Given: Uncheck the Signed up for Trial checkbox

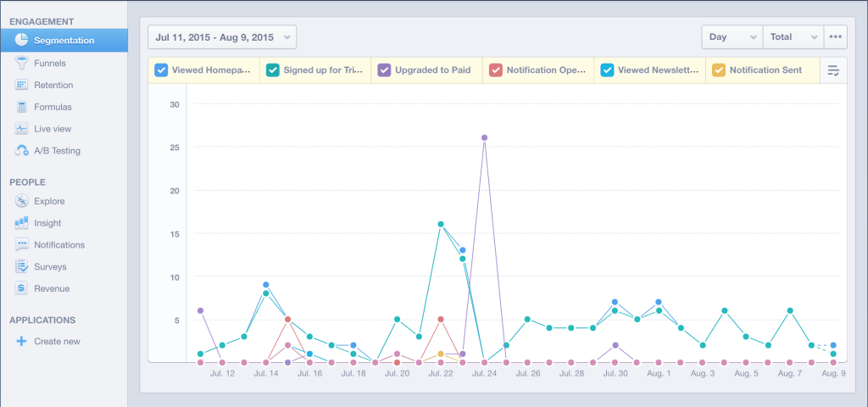Looking at the screenshot, I should tap(272, 70).
